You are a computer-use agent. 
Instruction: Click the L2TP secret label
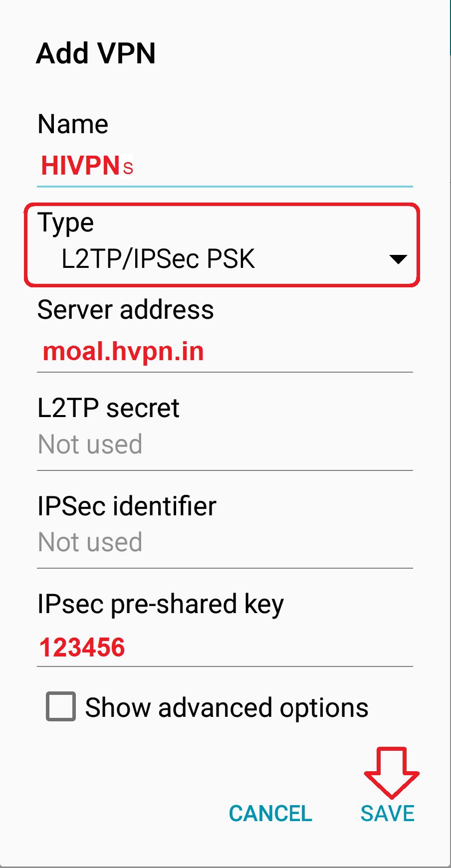(108, 408)
